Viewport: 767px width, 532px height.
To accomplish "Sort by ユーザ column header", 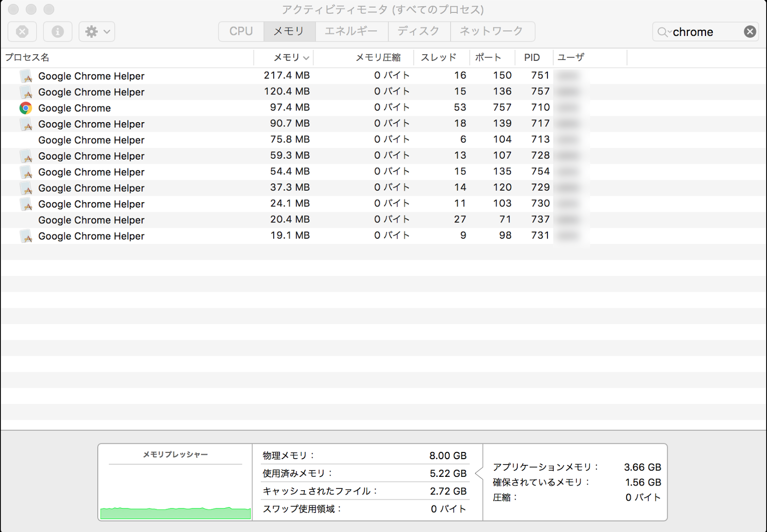I will (x=590, y=58).
